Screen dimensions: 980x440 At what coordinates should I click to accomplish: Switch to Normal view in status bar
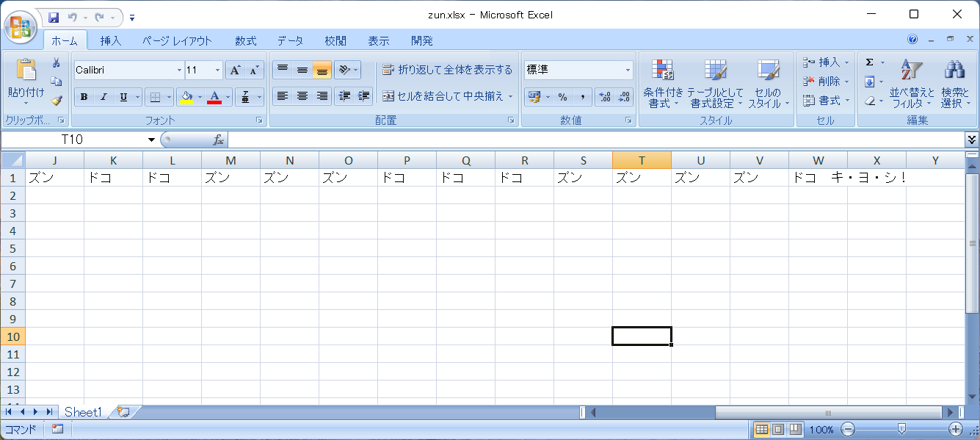tap(762, 430)
